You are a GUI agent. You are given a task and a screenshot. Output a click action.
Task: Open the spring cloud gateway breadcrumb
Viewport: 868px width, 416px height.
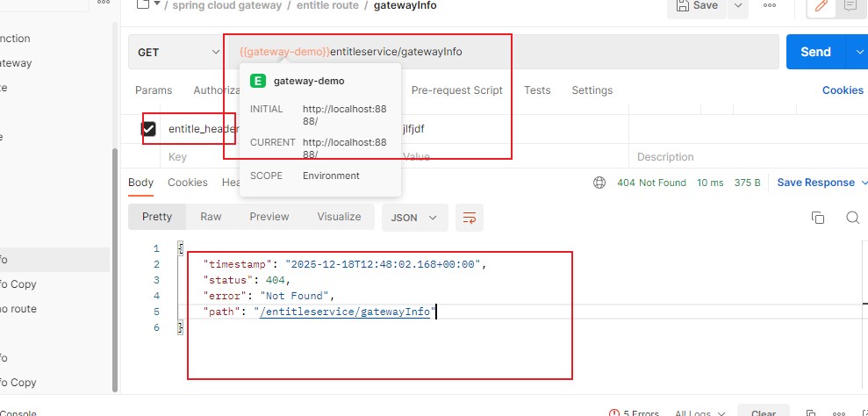[x=227, y=5]
